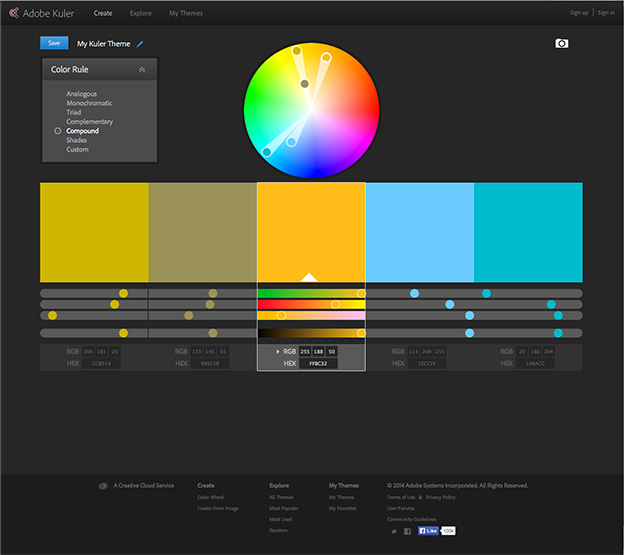Click the Sign in link
This screenshot has width=624, height=555.
[606, 13]
